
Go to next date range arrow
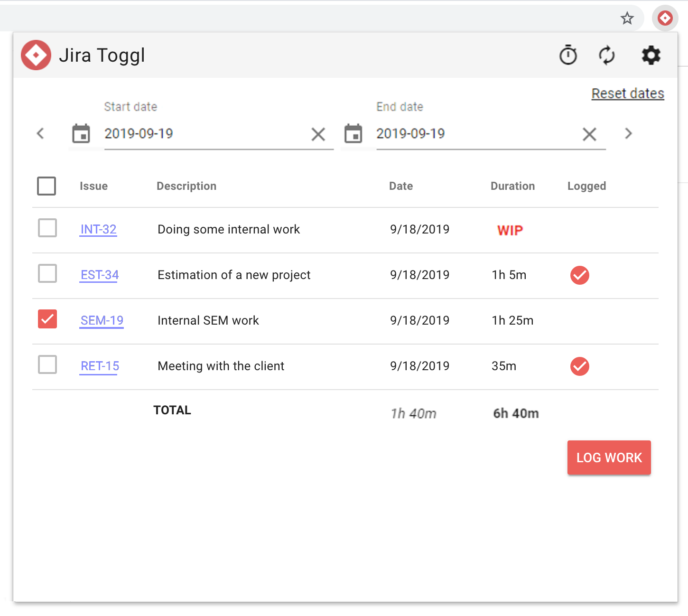(x=628, y=133)
